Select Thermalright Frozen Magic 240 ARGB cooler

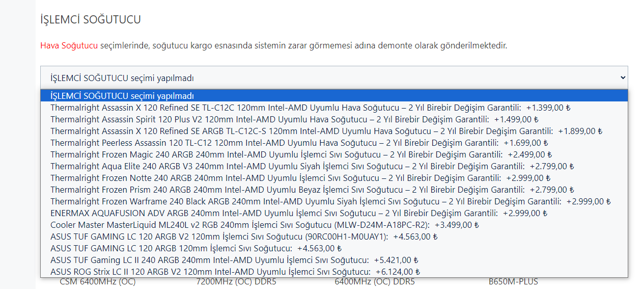tap(301, 154)
